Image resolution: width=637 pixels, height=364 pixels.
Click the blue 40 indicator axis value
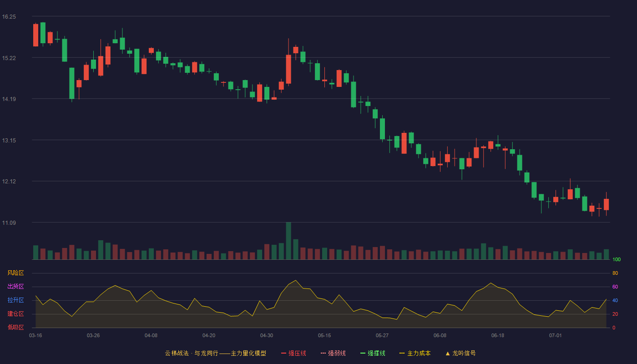pyautogui.click(x=615, y=301)
